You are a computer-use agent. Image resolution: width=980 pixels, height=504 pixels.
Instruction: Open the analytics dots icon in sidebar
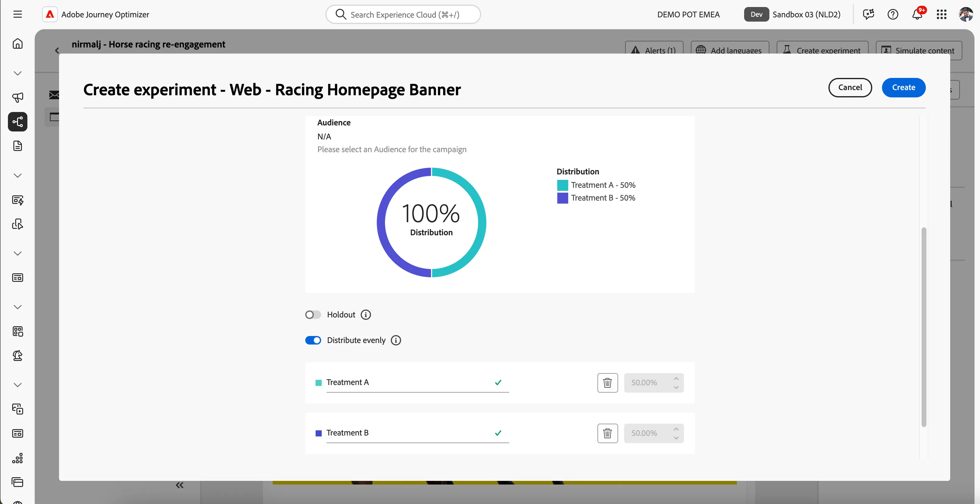point(18,458)
